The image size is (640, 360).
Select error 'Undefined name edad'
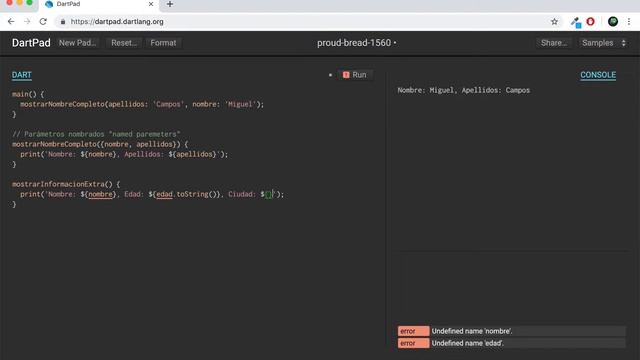click(x=512, y=343)
